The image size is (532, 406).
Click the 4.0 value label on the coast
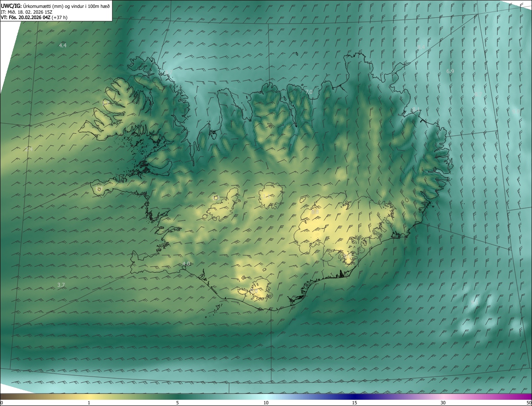tap(186, 264)
